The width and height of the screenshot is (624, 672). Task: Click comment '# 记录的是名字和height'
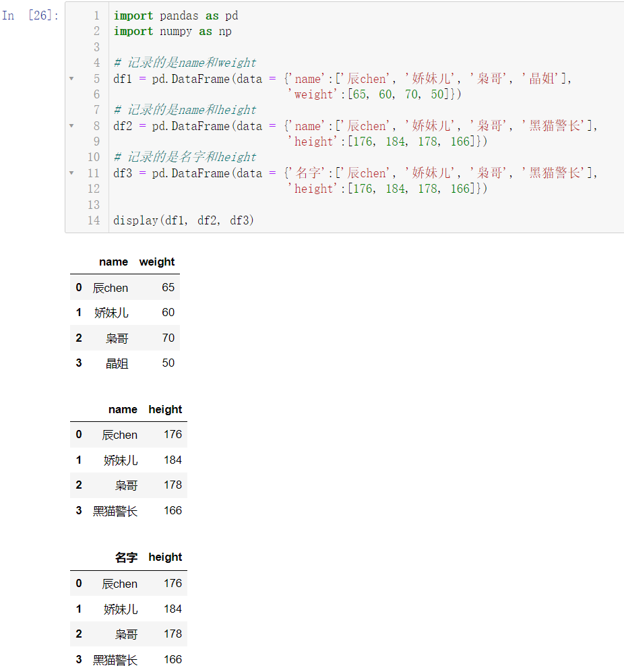(185, 157)
